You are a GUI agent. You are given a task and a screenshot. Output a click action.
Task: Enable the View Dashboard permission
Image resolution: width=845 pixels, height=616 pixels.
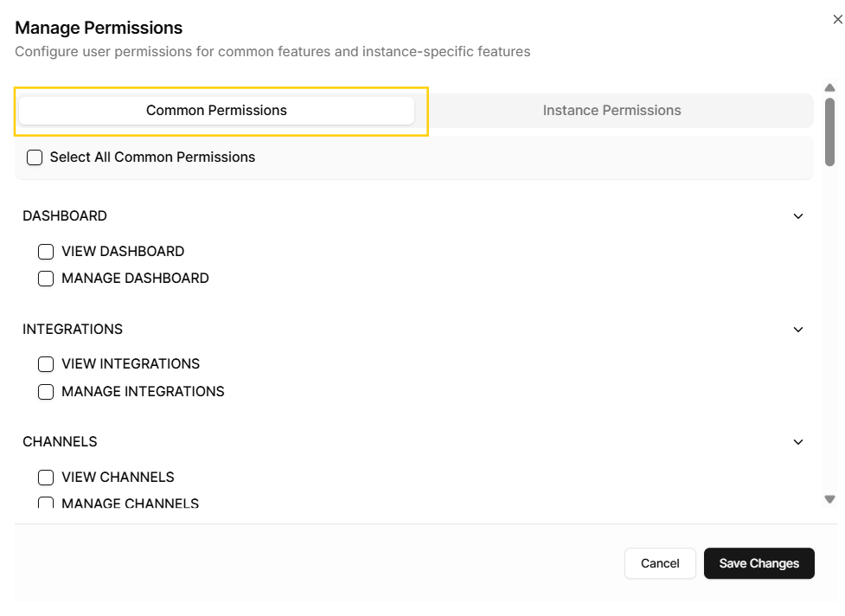[46, 252]
